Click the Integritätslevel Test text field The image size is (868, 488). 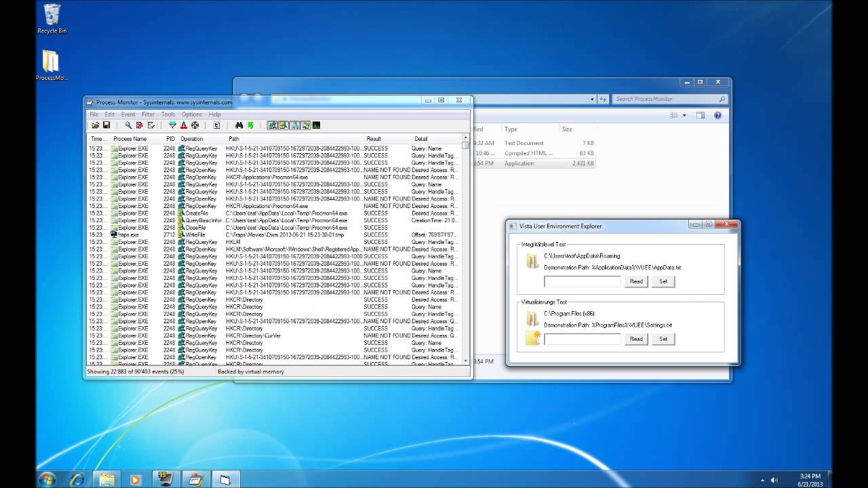click(x=583, y=281)
